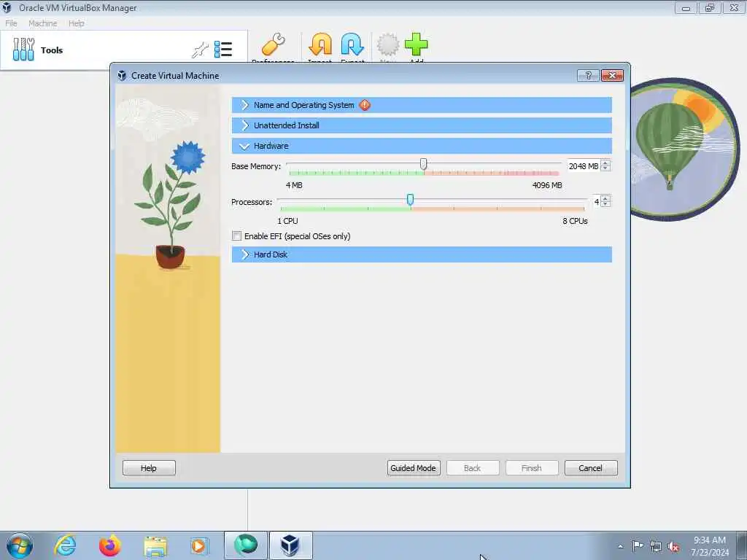
Task: Click the Processors value field showing 4
Action: [x=597, y=202]
